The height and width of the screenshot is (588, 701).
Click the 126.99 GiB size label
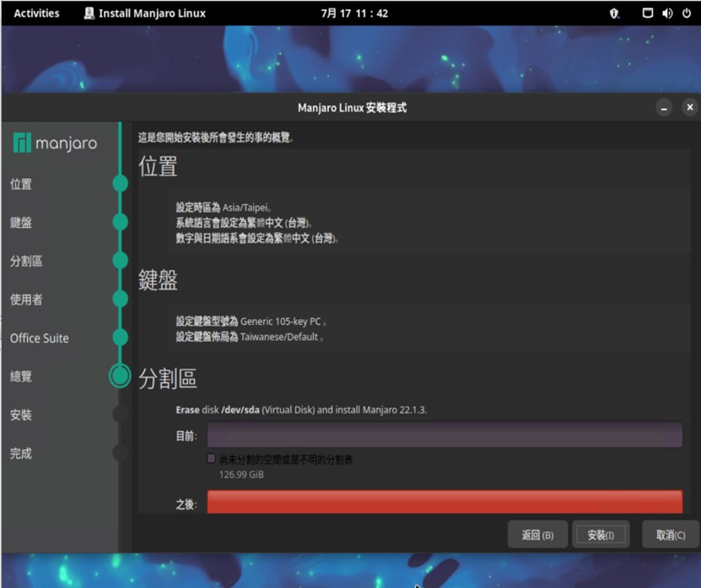coord(241,474)
